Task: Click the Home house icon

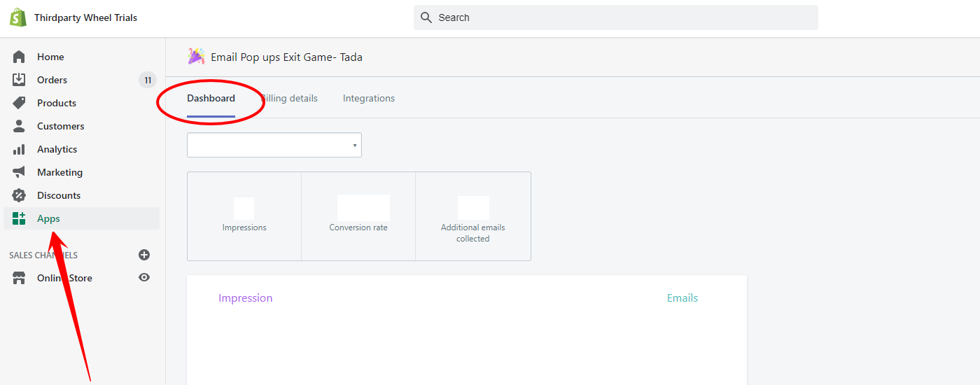Action: pyautogui.click(x=19, y=57)
